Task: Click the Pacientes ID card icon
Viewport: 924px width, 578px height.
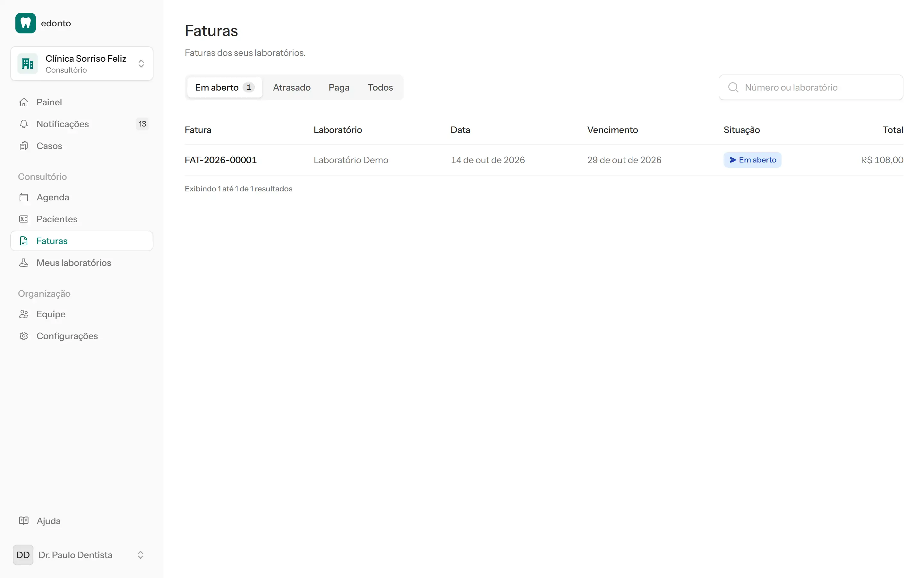Action: pos(24,219)
